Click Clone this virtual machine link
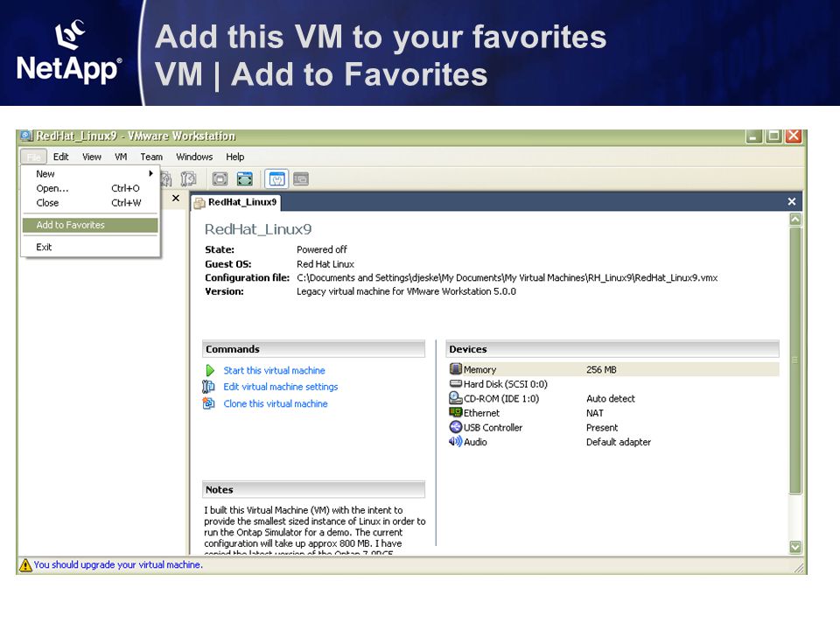840x630 pixels. tap(276, 403)
